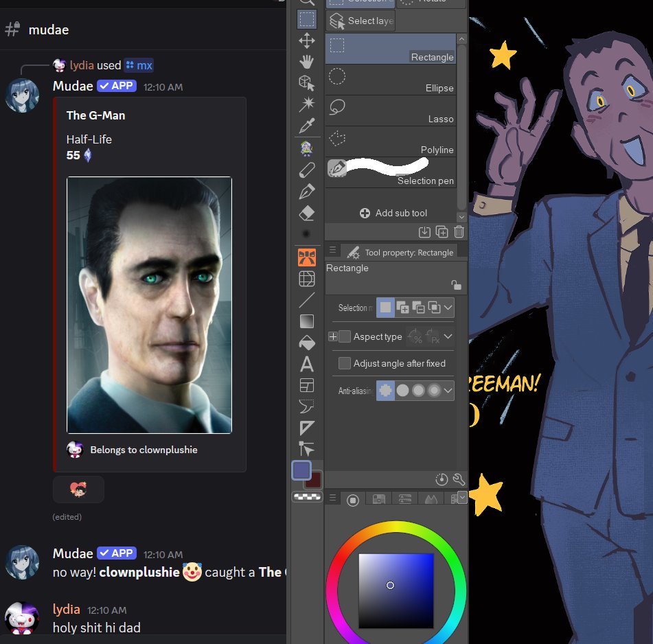Select the Polyline sub tool
Viewport: 653px width, 644px height.
[391, 141]
